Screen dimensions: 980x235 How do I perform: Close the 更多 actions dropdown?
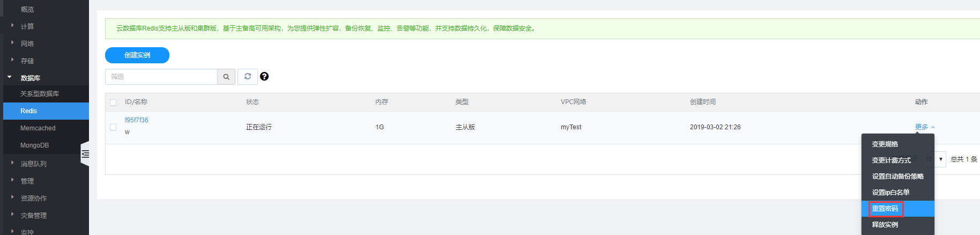[925, 127]
